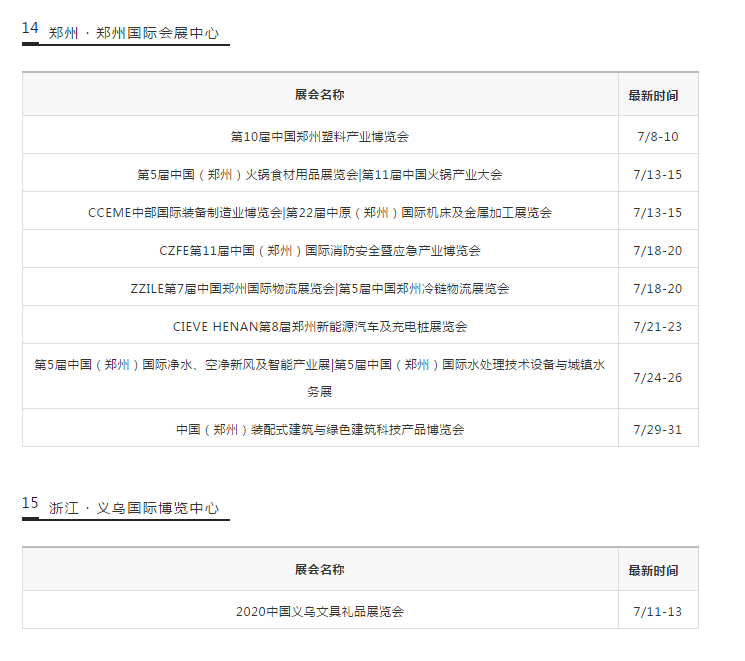Click the 展会名称 header in Zhengzhou table
This screenshot has height=661, width=745.
pos(319,95)
